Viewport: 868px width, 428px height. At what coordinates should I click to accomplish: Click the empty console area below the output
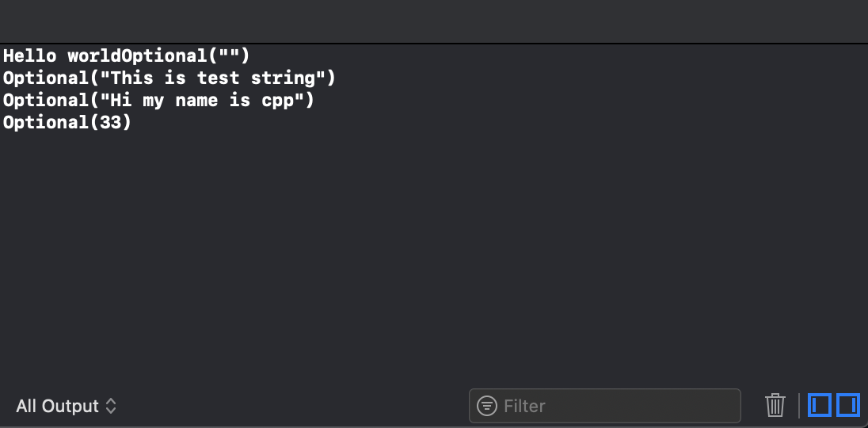point(434,254)
